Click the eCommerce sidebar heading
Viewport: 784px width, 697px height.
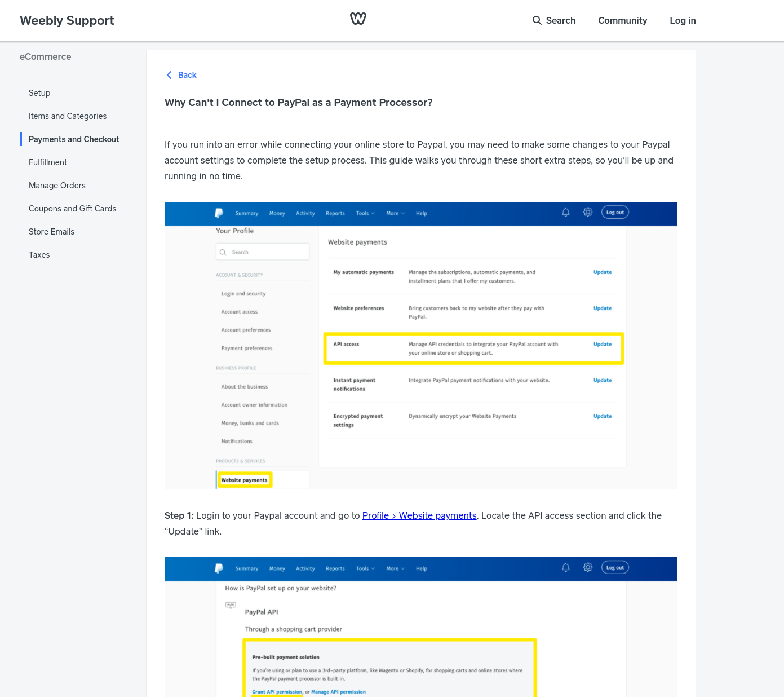tap(45, 56)
